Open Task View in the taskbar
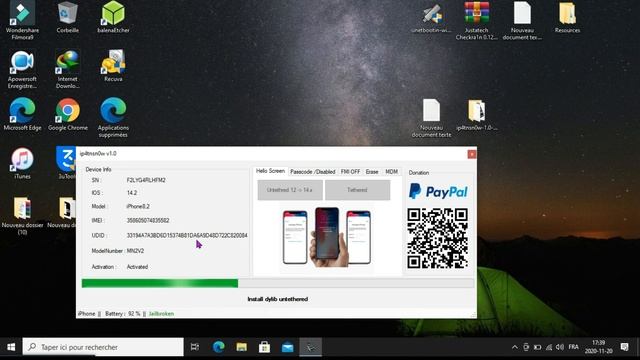640x360 pixels. click(x=195, y=347)
